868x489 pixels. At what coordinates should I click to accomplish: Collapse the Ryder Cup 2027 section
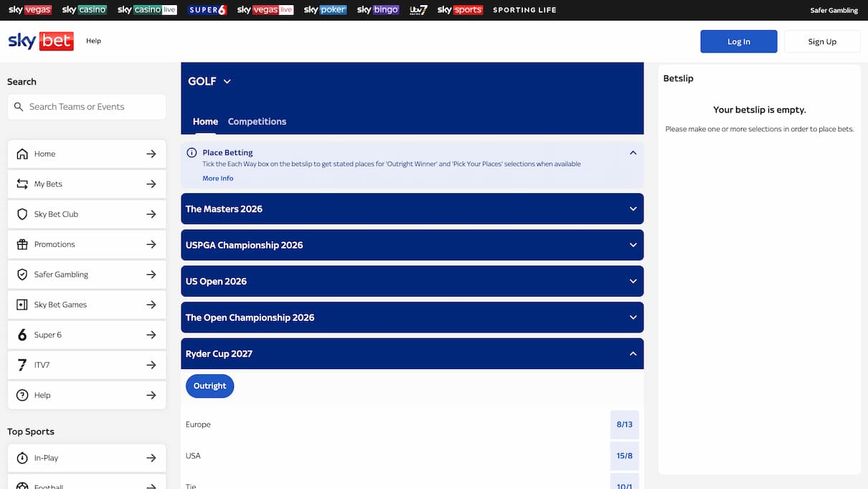(632, 354)
